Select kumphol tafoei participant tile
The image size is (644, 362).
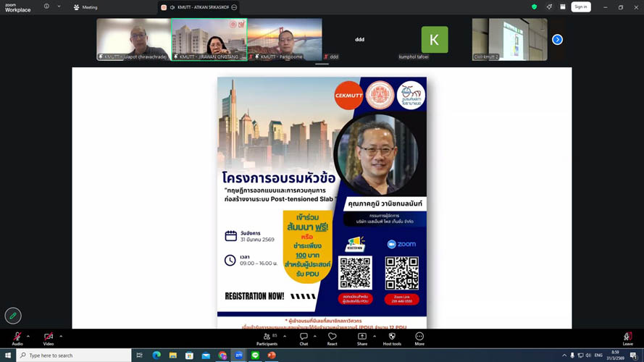(x=435, y=39)
